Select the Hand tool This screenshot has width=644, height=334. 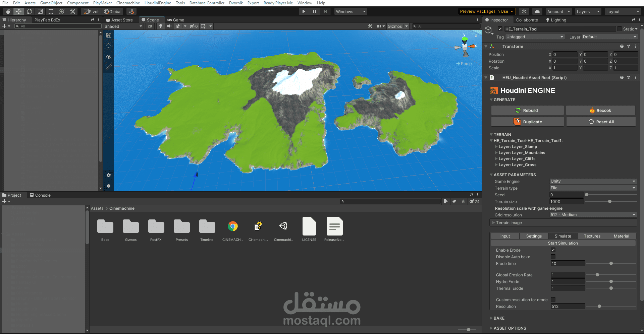point(8,11)
